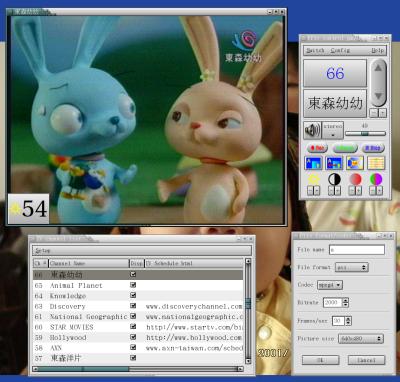Click the File name input field
Screen dimensions: 400x382
click(357, 250)
